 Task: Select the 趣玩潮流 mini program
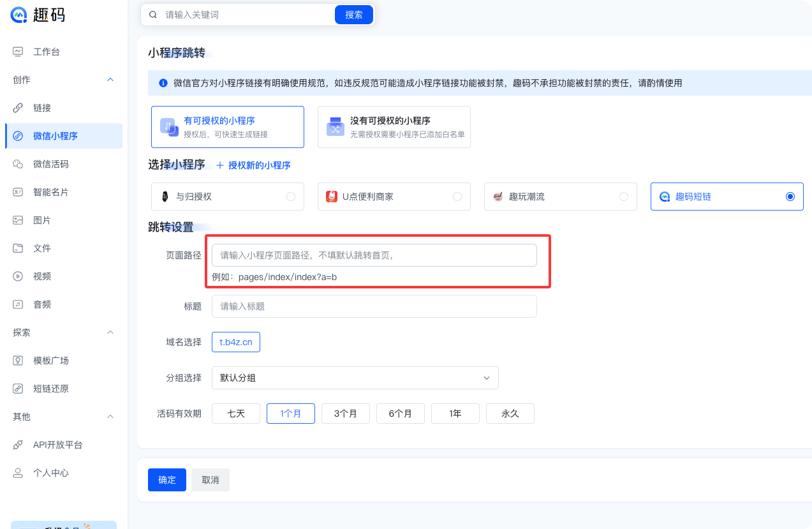pos(560,197)
